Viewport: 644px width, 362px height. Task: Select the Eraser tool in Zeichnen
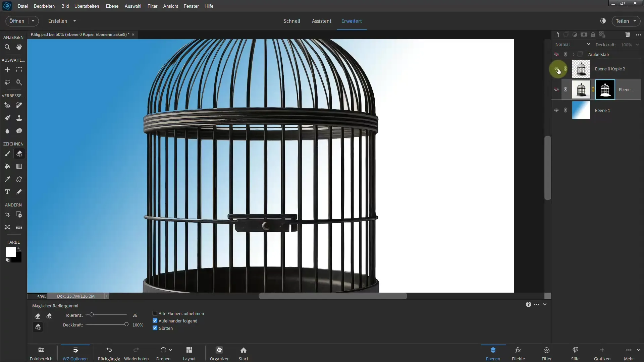tap(19, 154)
